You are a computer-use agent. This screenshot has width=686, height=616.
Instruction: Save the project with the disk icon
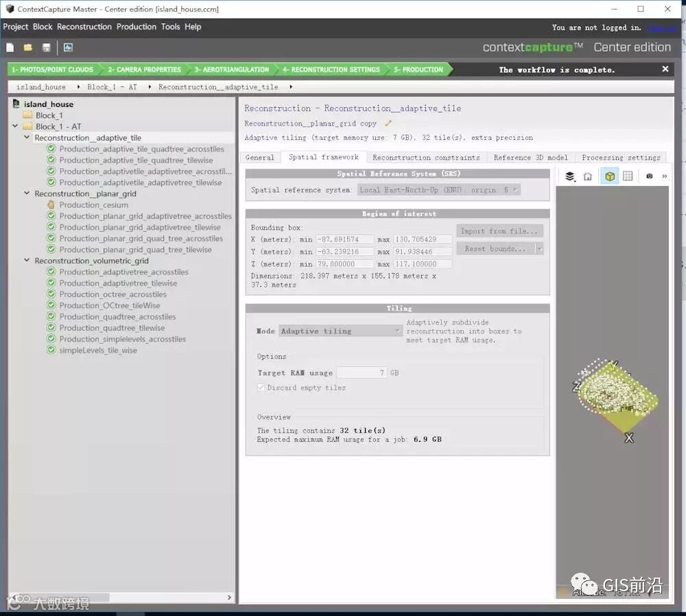point(47,47)
